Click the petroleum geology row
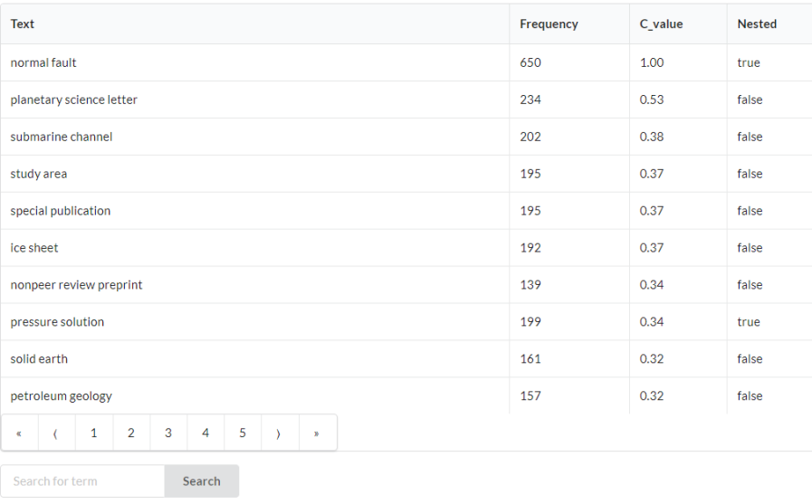The width and height of the screenshot is (812, 504). (62, 396)
